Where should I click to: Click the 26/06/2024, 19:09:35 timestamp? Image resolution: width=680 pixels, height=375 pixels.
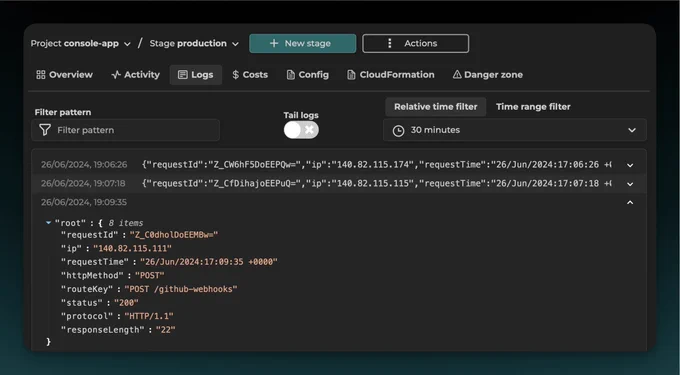[x=84, y=202]
